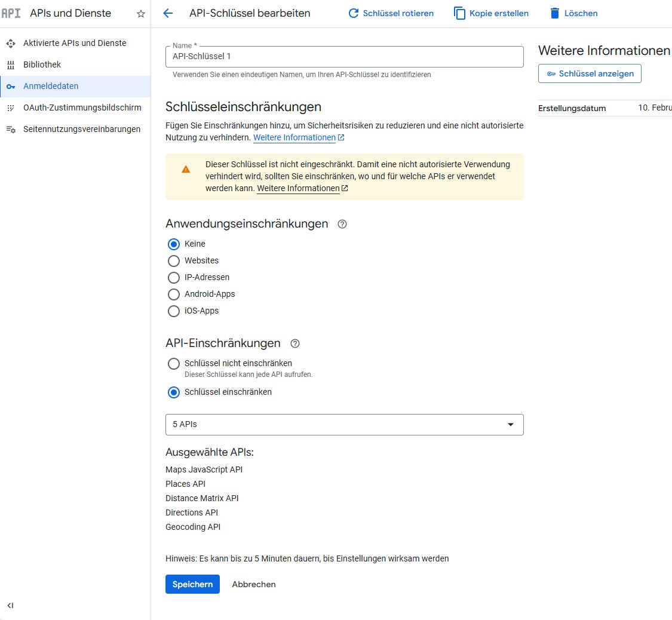Collapse the left navigation sidebar
The height and width of the screenshot is (620, 672).
[x=10, y=605]
